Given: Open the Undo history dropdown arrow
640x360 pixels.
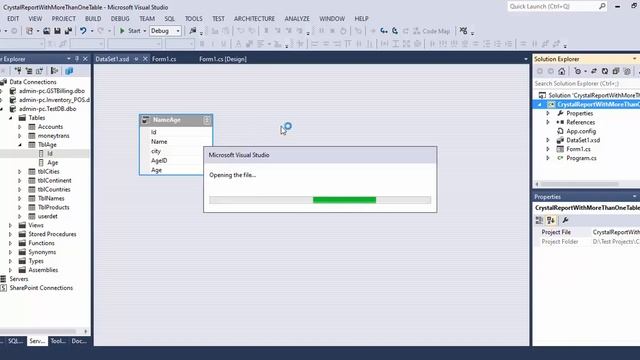Looking at the screenshot, I should click(x=92, y=31).
